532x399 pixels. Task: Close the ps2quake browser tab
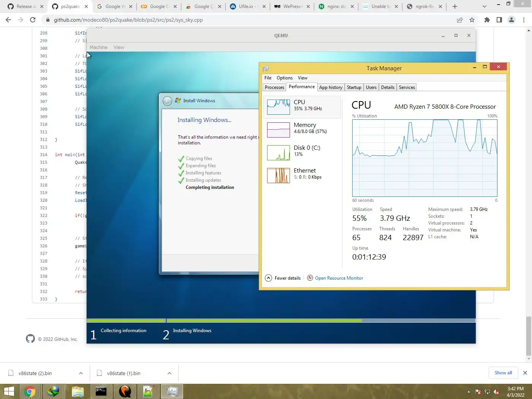[x=86, y=6]
